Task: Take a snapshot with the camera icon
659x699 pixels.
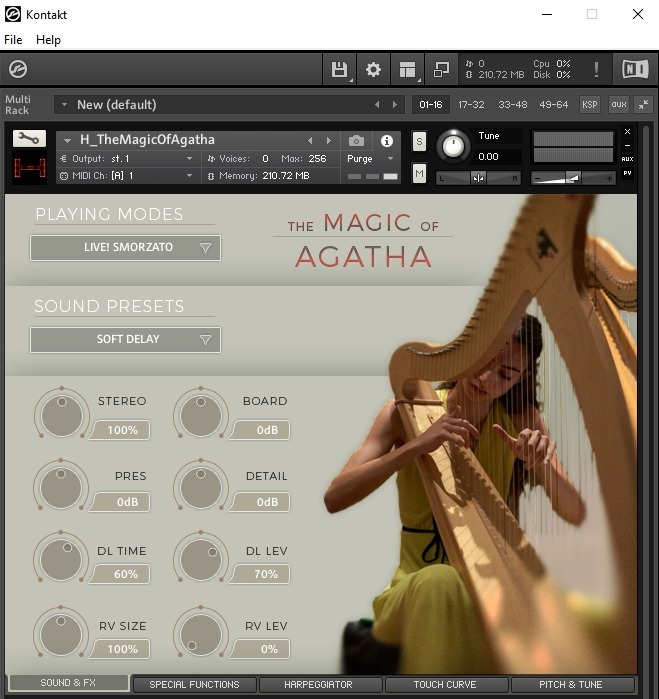Action: coord(356,141)
